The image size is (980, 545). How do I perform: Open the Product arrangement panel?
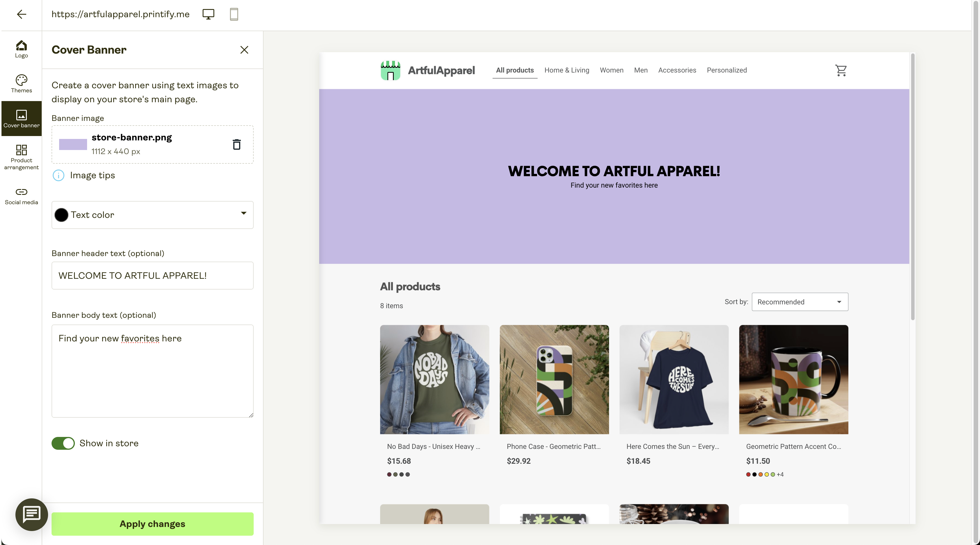(21, 157)
